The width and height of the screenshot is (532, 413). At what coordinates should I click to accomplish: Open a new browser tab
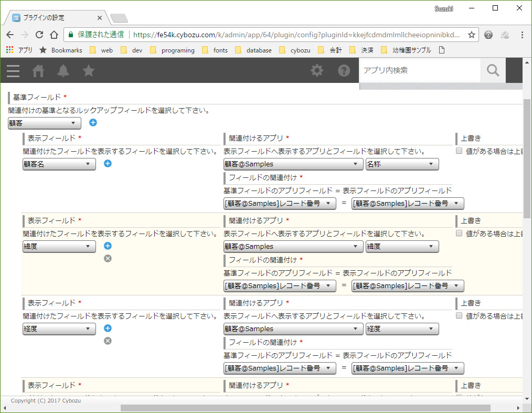point(119,18)
